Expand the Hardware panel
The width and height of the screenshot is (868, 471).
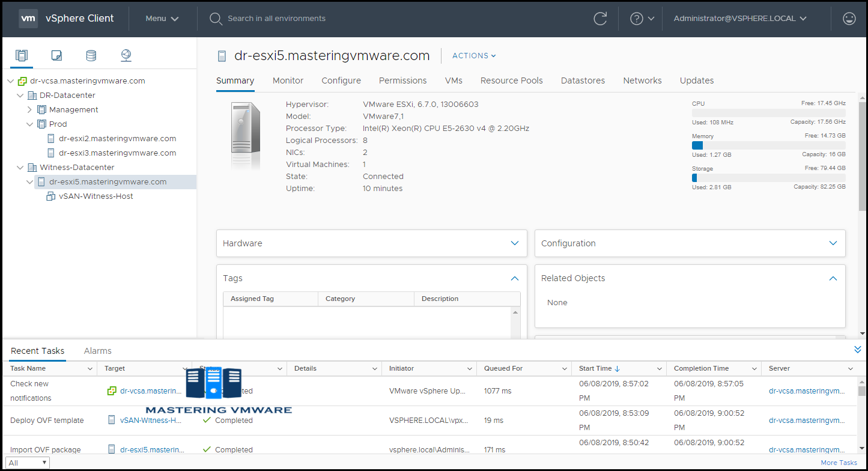(x=514, y=243)
